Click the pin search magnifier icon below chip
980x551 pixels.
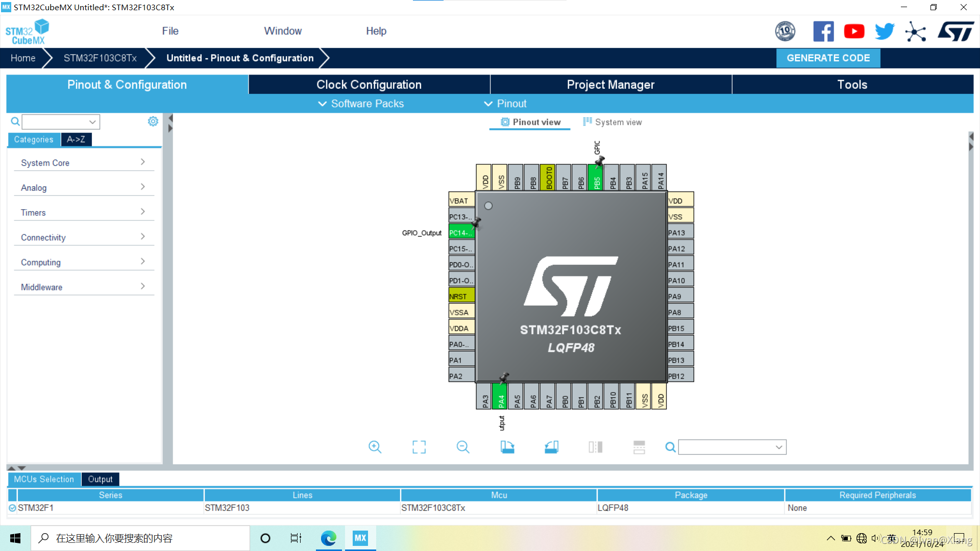[x=671, y=447]
